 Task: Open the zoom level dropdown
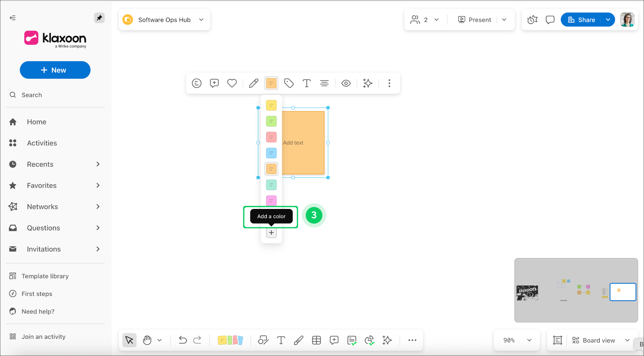click(516, 340)
